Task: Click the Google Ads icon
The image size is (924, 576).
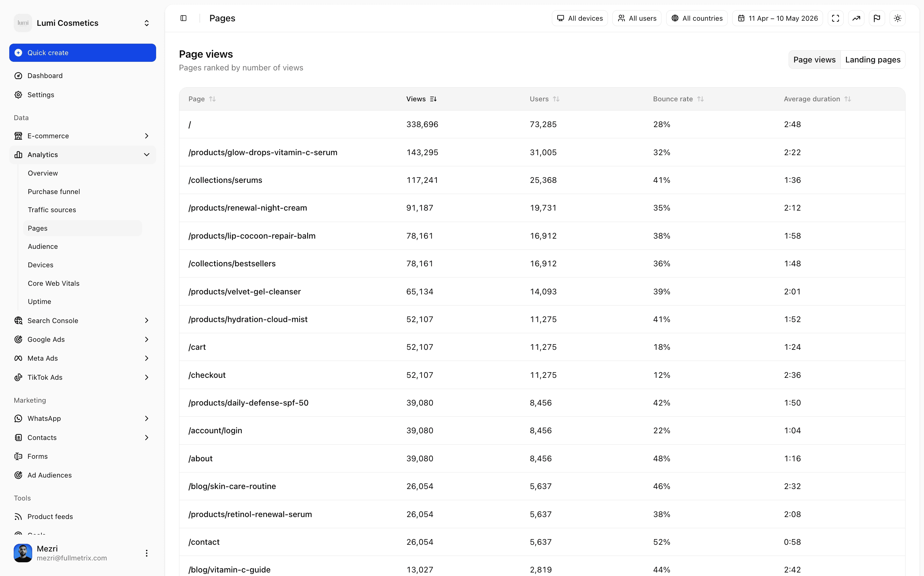Action: (18, 339)
